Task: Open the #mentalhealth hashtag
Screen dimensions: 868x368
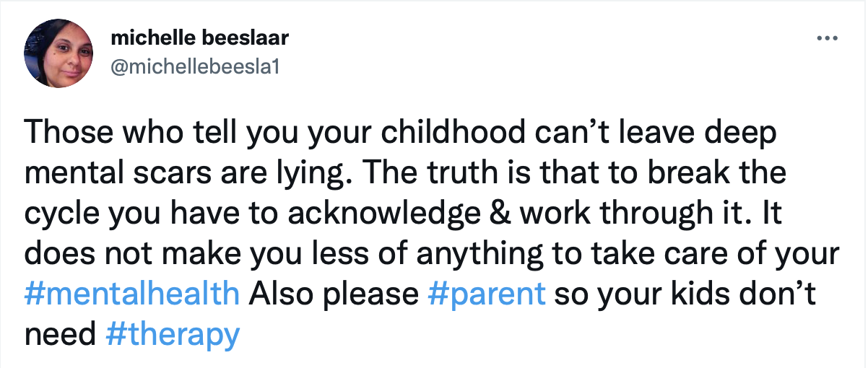Action: click(131, 294)
